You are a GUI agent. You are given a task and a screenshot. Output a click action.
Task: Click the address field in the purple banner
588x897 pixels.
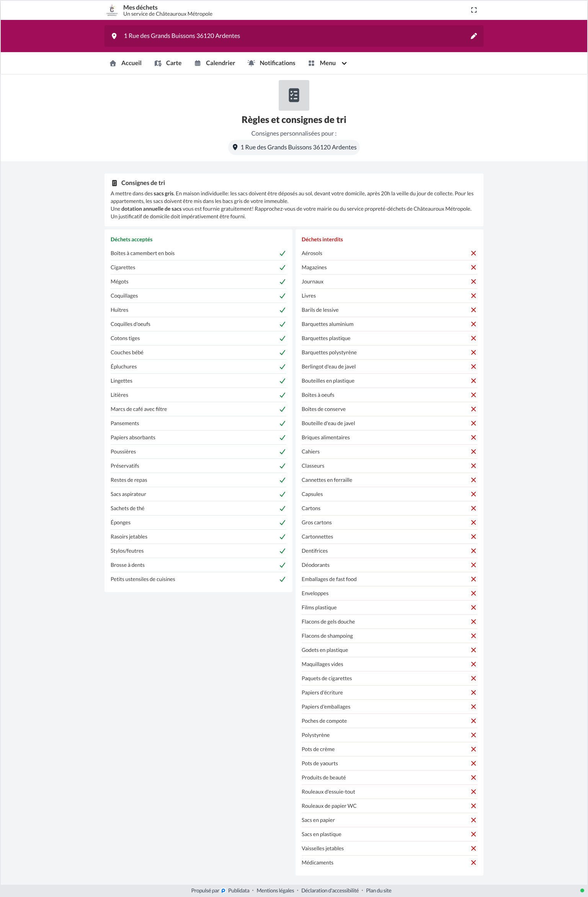coord(294,36)
